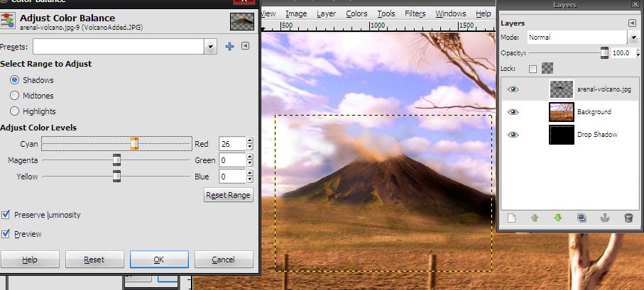The width and height of the screenshot is (644, 290).
Task: Increase layer Opacity stepper
Action: 638,50
